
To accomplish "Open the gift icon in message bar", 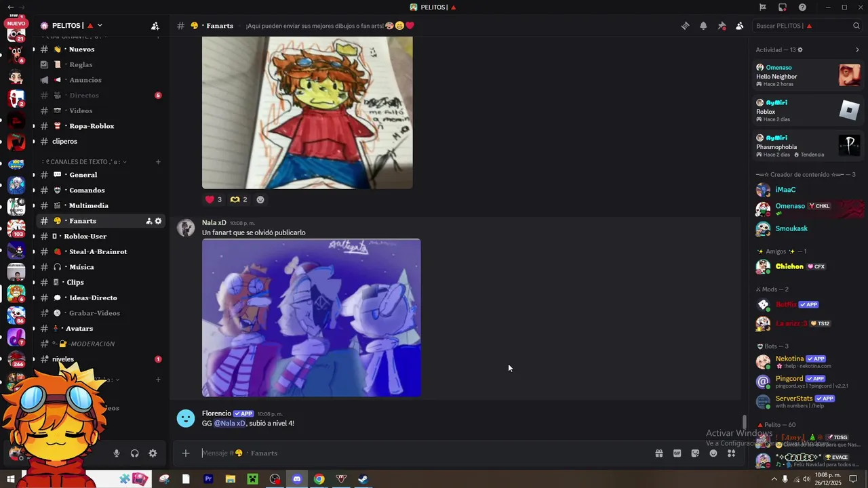I will pyautogui.click(x=658, y=453).
